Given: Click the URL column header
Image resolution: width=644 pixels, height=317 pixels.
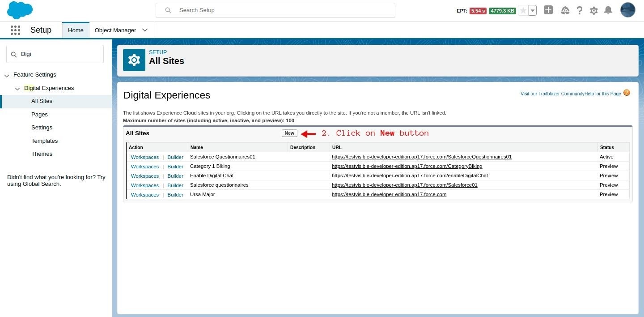Looking at the screenshot, I should pos(337,147).
